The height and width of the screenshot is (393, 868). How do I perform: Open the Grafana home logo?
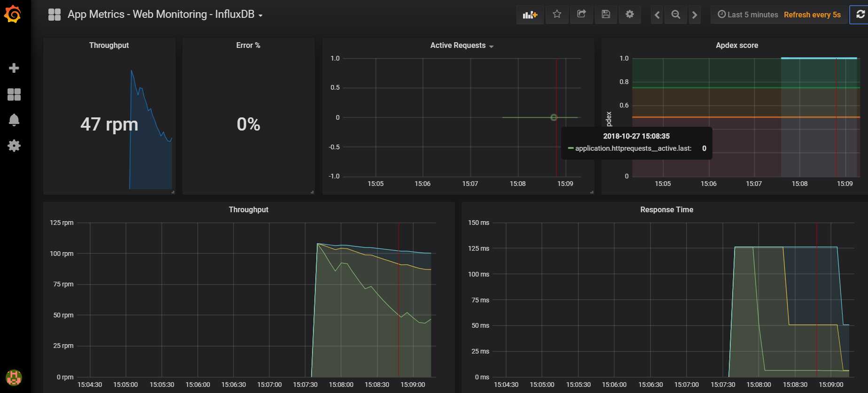point(13,14)
